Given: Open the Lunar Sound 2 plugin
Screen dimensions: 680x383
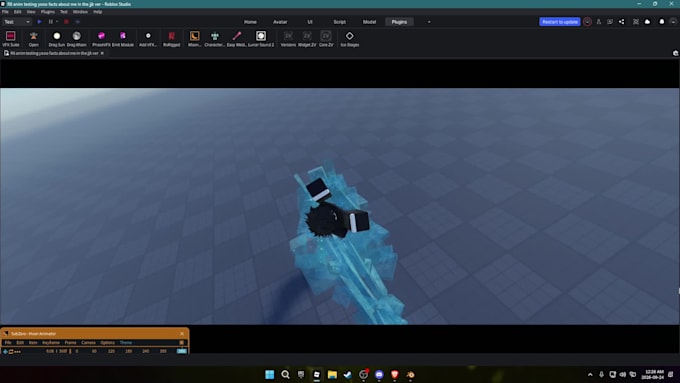Looking at the screenshot, I should [261, 38].
